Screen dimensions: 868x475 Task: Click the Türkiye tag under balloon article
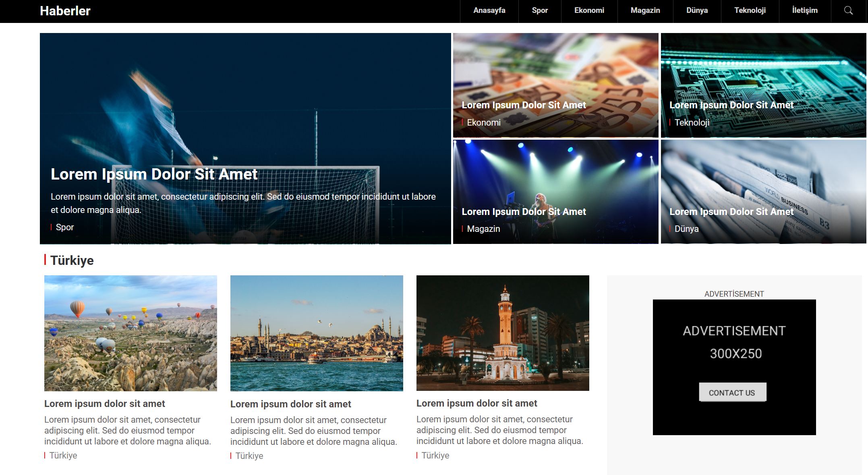(63, 455)
